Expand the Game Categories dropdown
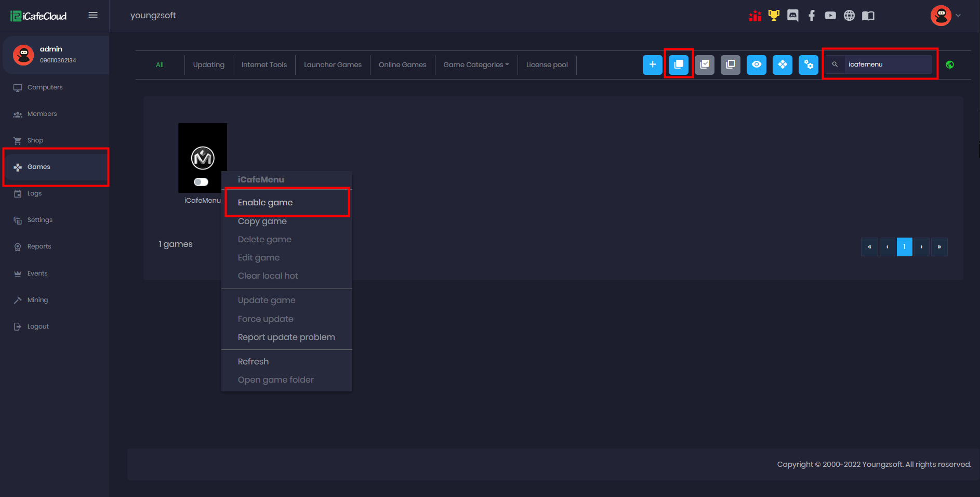 [x=476, y=65]
